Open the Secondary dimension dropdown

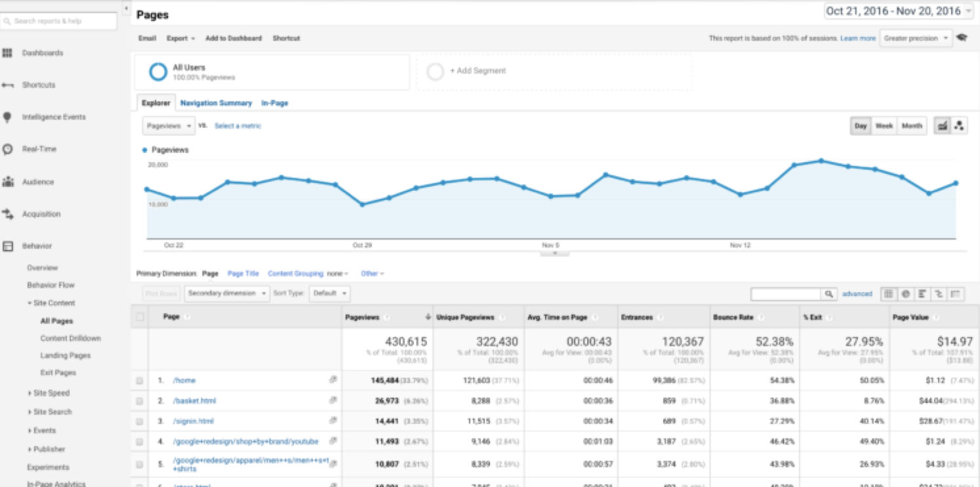pos(227,293)
